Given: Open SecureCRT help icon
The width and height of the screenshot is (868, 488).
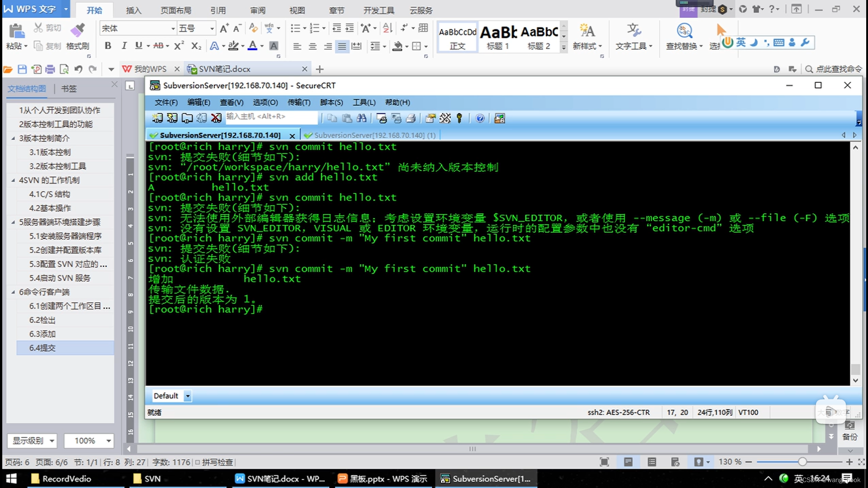Looking at the screenshot, I should tap(480, 118).
